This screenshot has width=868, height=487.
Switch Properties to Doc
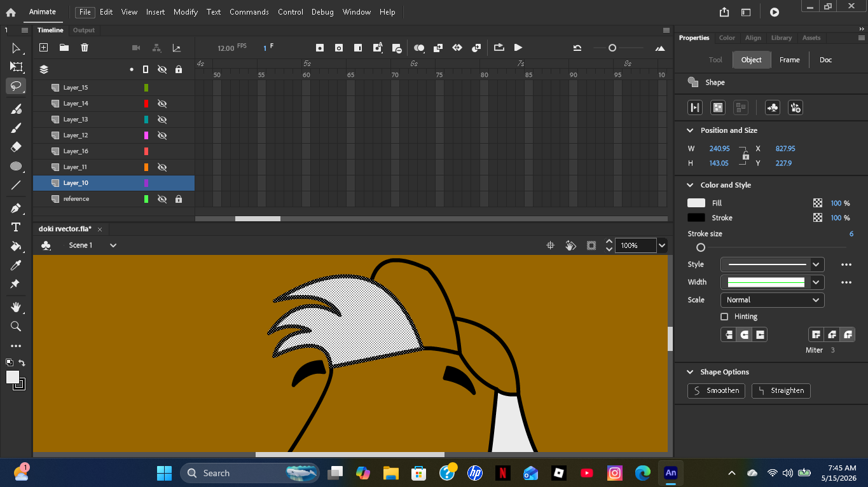(825, 60)
